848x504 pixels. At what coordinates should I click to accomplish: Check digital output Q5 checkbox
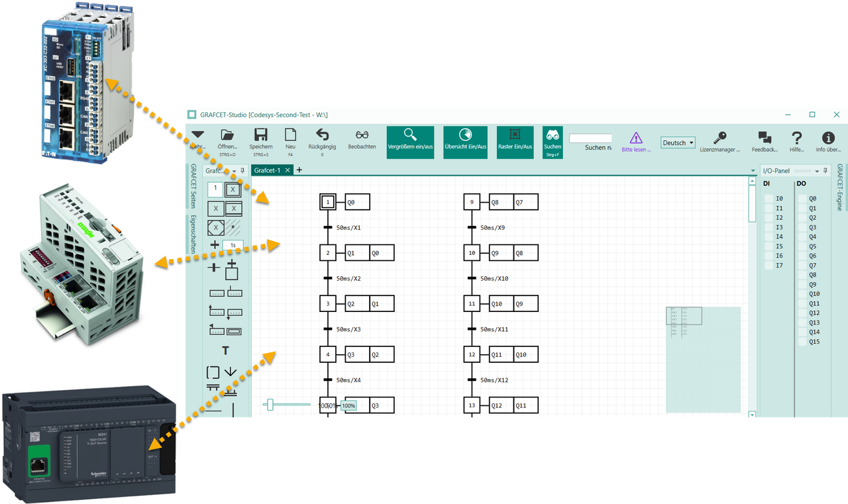click(x=802, y=246)
